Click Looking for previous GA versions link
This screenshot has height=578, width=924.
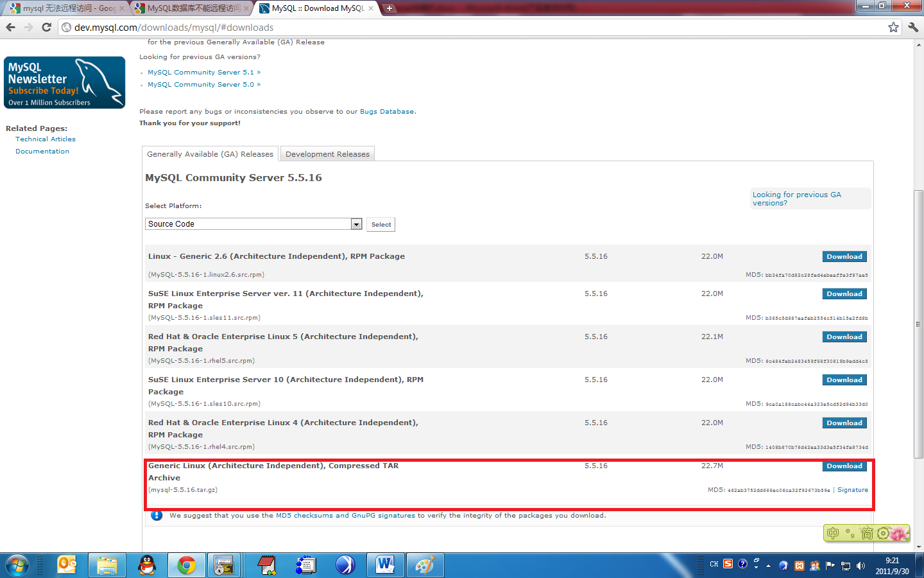point(796,198)
